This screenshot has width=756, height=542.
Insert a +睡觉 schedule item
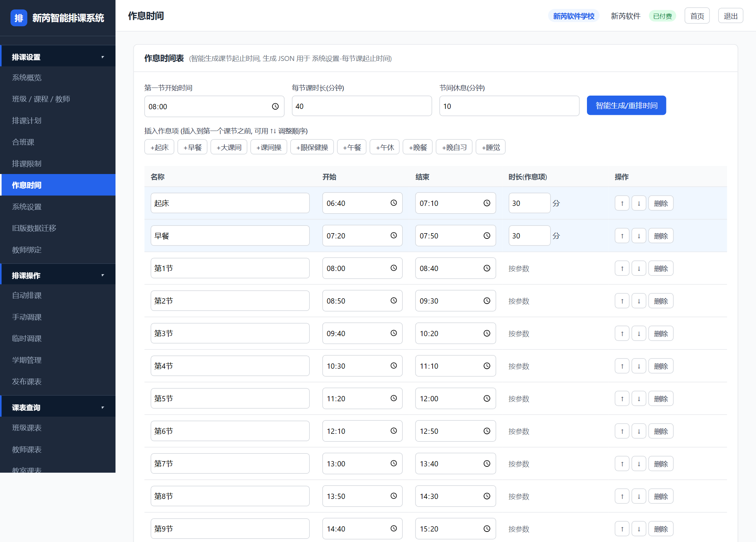[x=490, y=147]
